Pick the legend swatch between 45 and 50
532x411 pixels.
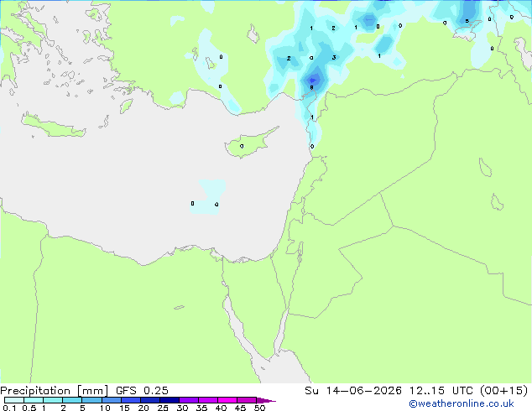coord(247,400)
